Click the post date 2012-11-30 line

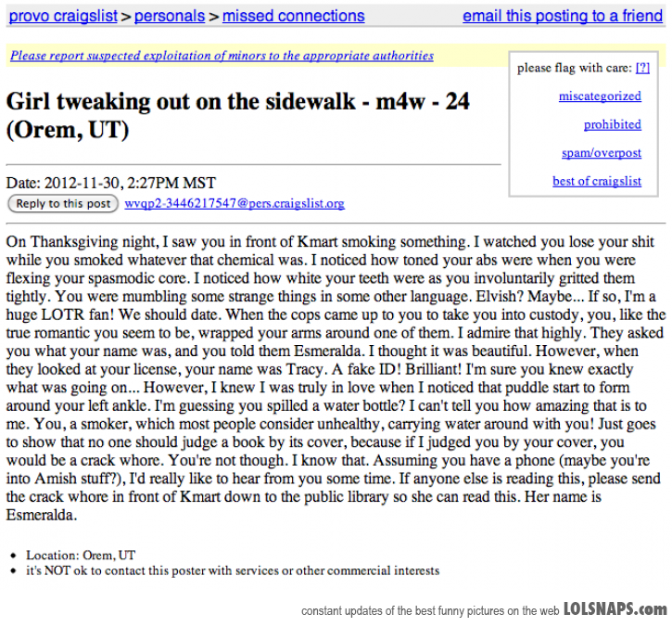pos(111,183)
